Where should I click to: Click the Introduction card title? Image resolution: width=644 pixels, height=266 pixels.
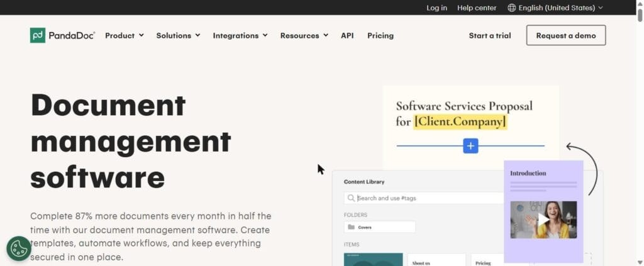coord(528,173)
